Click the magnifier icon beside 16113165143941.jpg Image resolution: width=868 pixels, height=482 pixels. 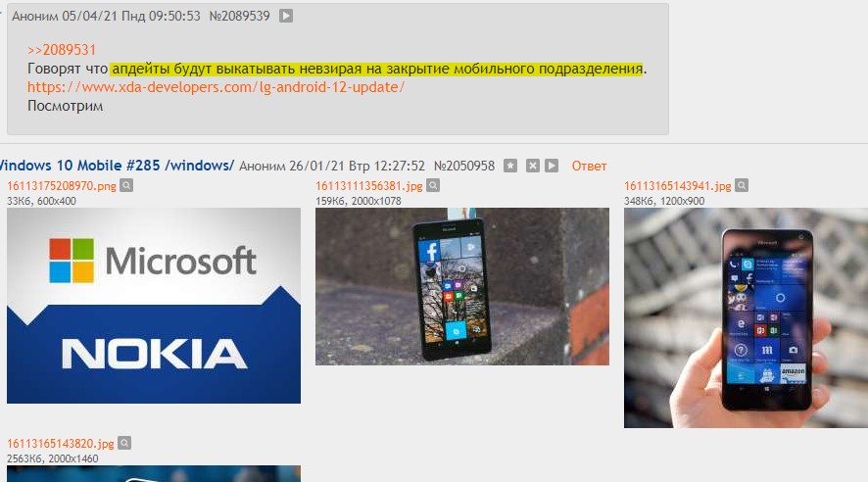(x=742, y=185)
